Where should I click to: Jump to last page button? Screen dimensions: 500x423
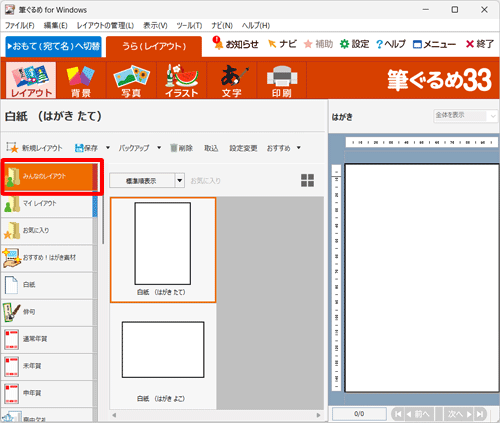[480, 414]
